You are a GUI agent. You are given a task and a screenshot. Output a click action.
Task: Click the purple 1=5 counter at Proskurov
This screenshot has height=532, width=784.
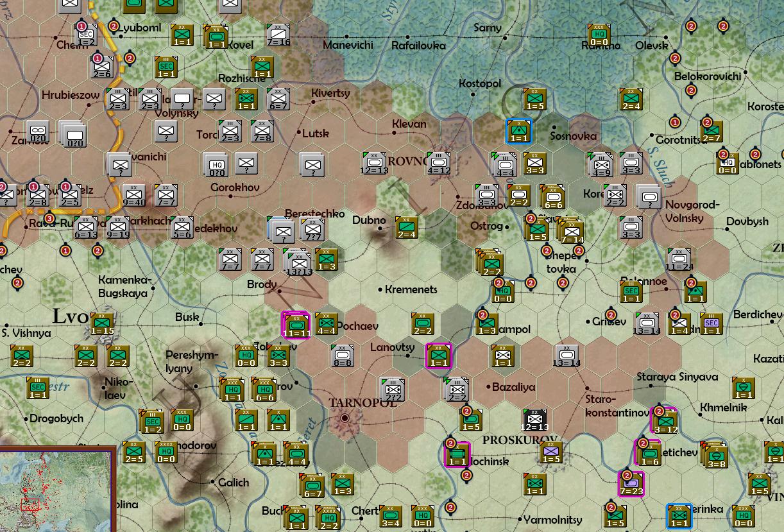coord(551,452)
